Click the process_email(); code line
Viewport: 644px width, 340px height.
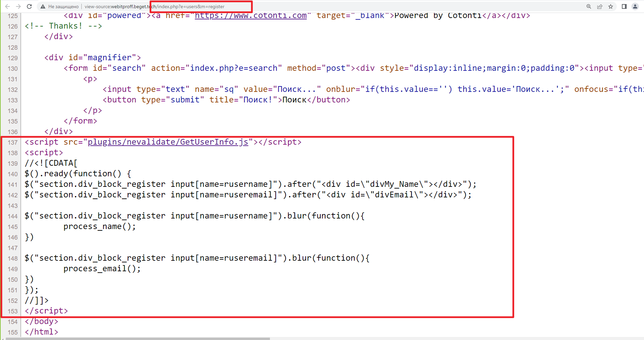[102, 269]
